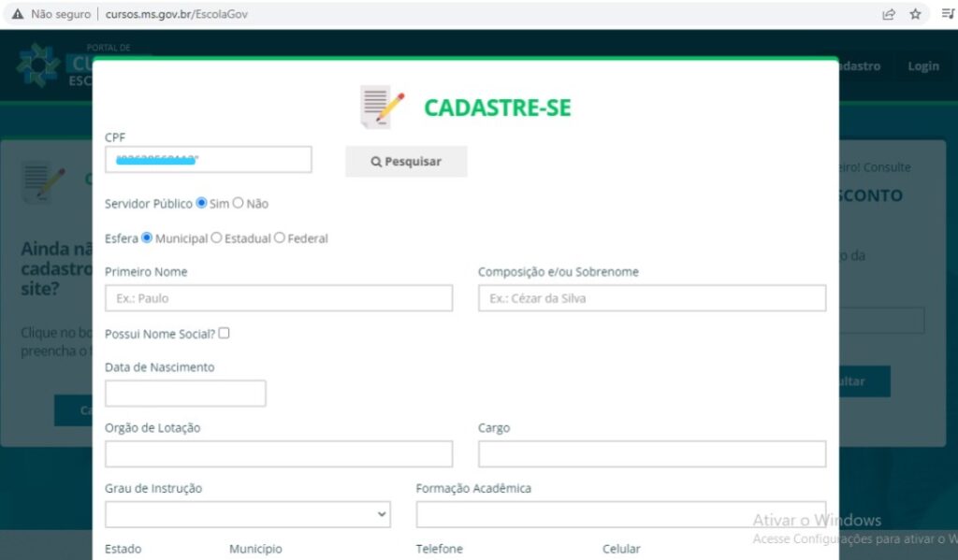Click the Data de Nascimento field
Viewport: 958px width, 560px height.
(185, 394)
